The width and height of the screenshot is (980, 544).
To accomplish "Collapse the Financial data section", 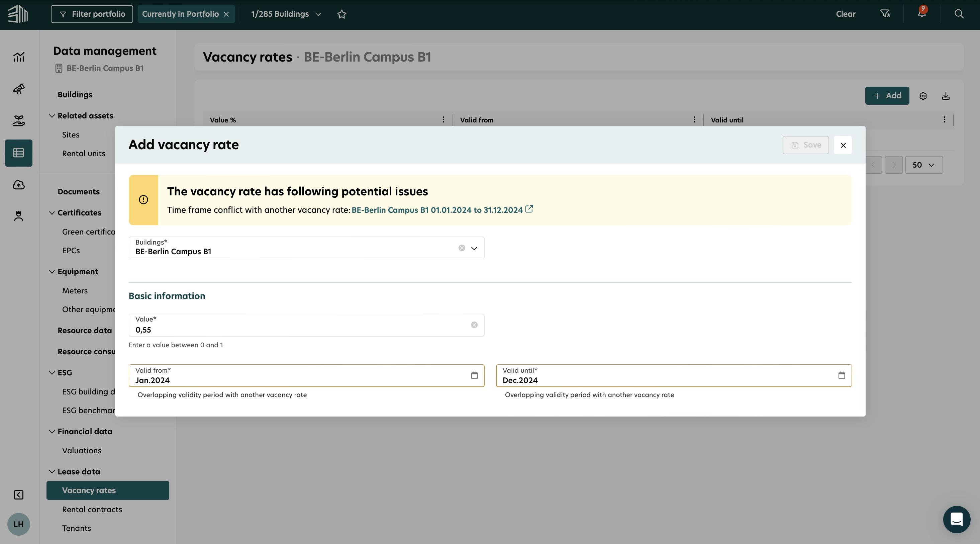I will (x=52, y=432).
